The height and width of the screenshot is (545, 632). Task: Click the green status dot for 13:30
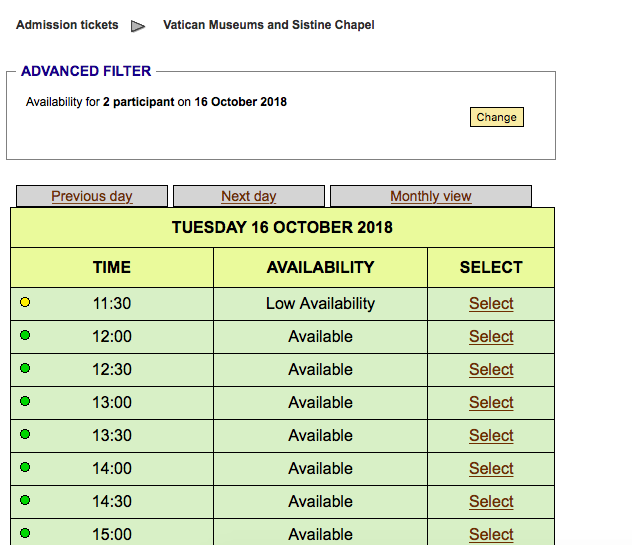(x=25, y=435)
